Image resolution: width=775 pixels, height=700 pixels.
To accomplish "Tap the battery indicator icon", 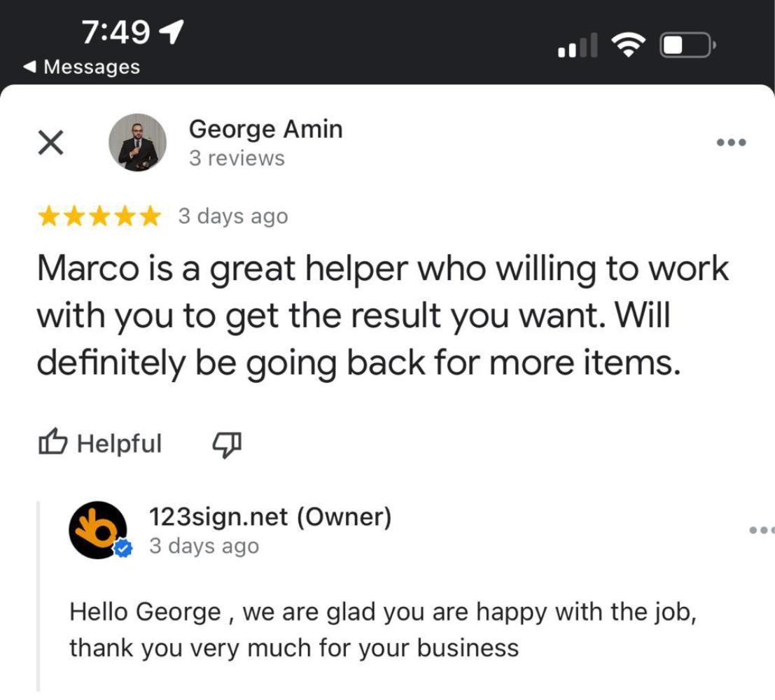I will click(x=687, y=47).
